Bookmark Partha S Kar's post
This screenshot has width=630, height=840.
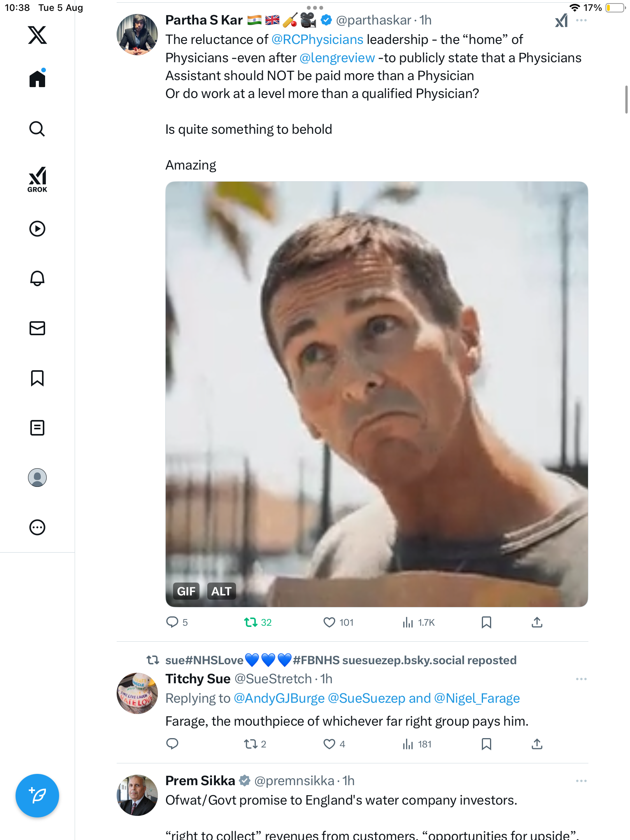tap(486, 623)
